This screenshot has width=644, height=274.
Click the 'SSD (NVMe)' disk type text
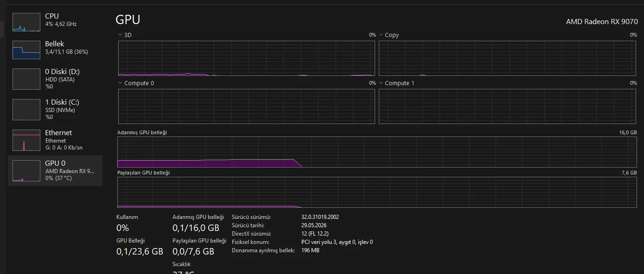(x=60, y=110)
